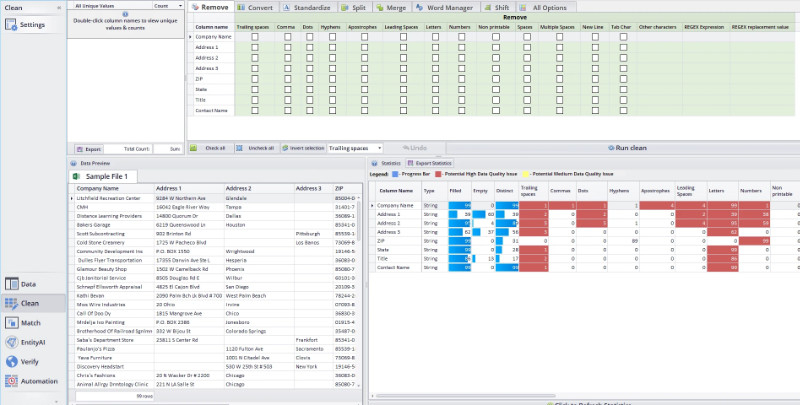800x405 pixels.
Task: Open the Merge tab
Action: (392, 8)
